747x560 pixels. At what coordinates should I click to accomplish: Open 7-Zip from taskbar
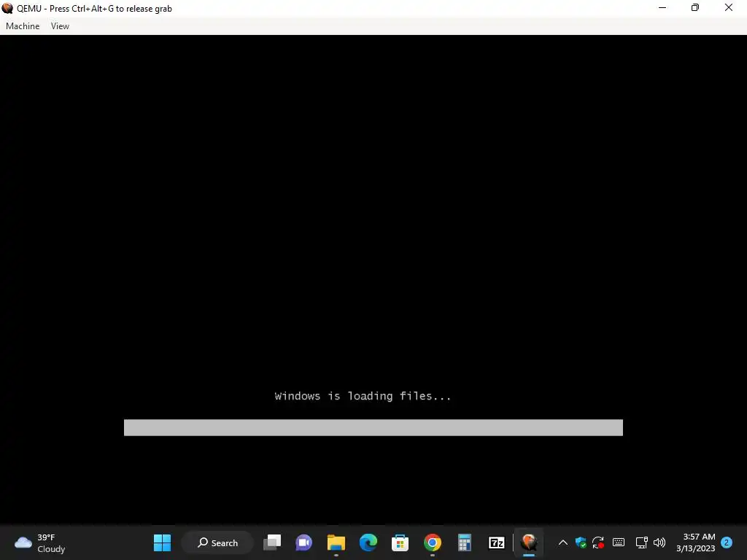point(496,542)
